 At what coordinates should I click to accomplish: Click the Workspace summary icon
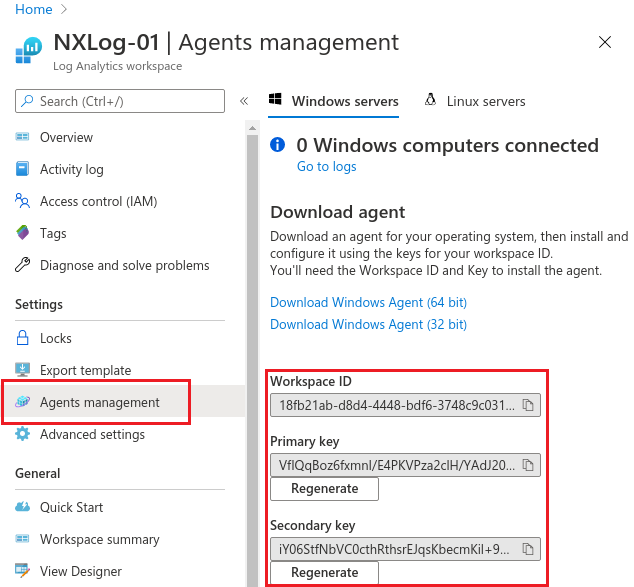22,538
